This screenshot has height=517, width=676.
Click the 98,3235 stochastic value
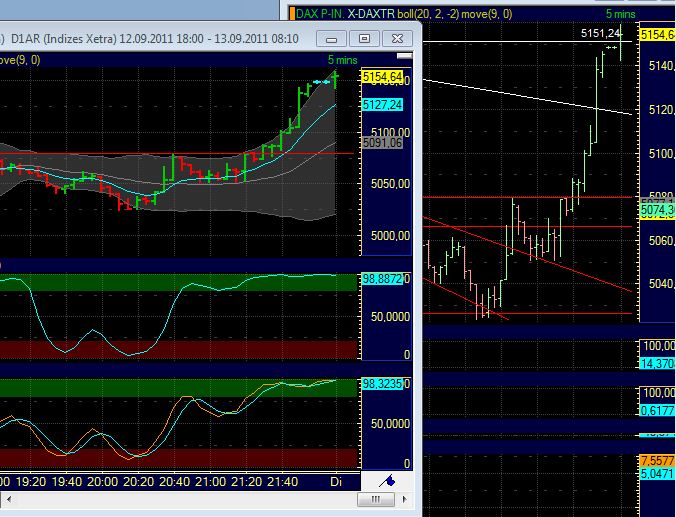tap(382, 383)
